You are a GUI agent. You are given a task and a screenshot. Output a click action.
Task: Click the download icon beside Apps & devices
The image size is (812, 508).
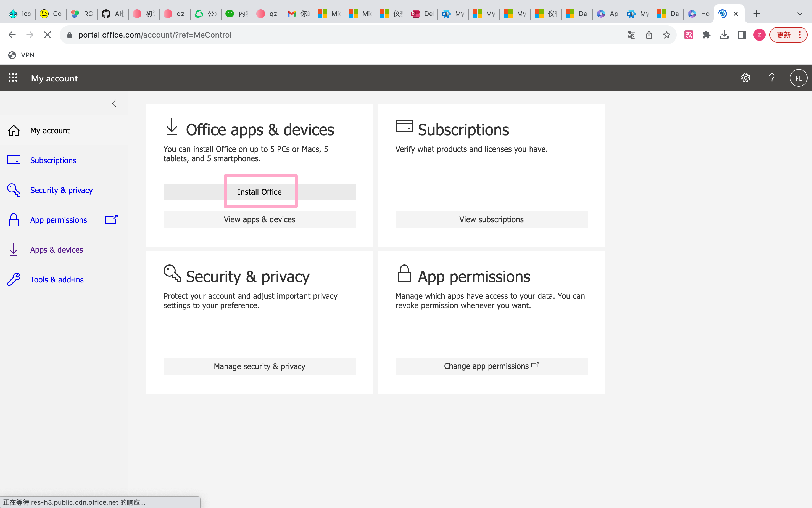[14, 250]
